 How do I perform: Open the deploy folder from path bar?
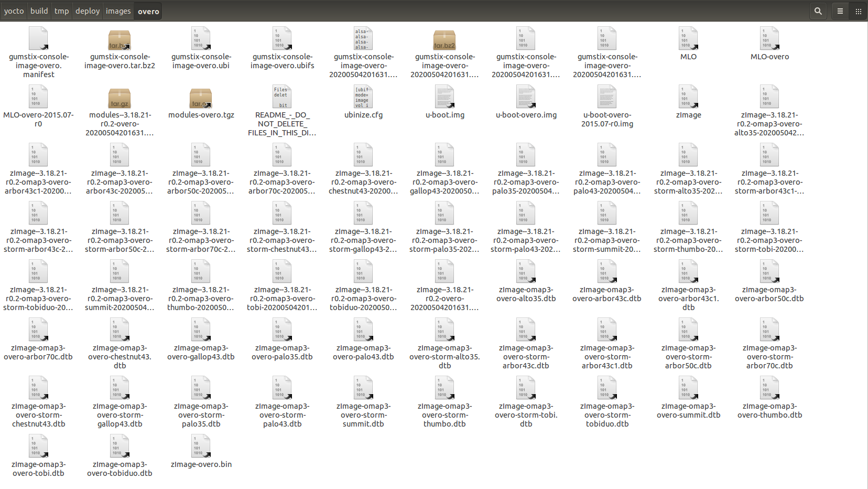click(88, 11)
